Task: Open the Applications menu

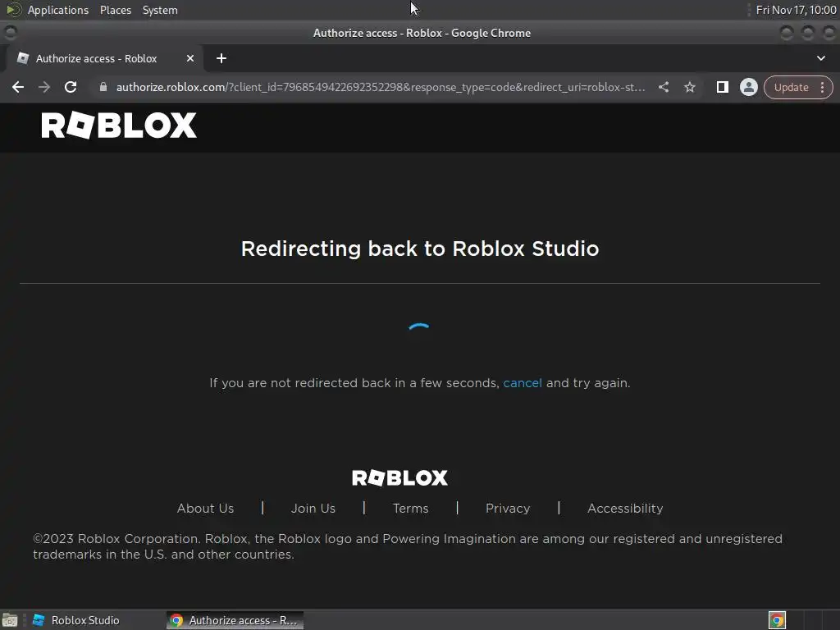Action: click(58, 10)
